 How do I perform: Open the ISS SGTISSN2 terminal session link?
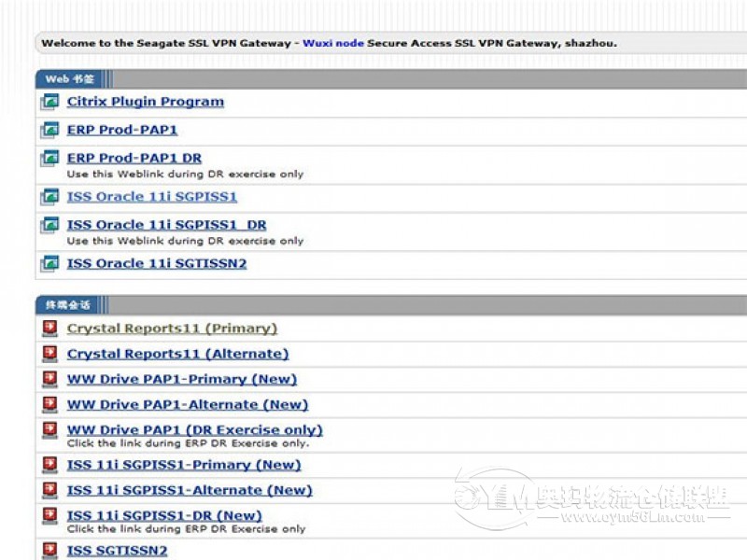tap(118, 550)
